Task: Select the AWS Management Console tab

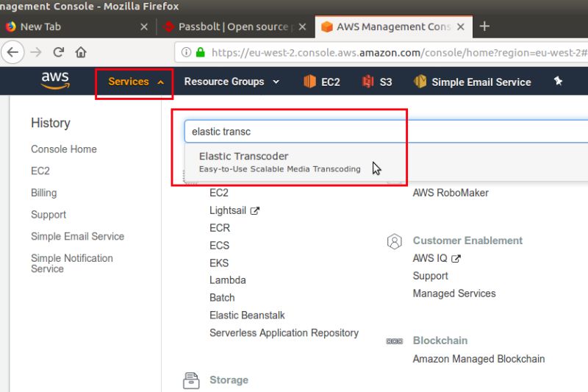Action: [x=394, y=26]
